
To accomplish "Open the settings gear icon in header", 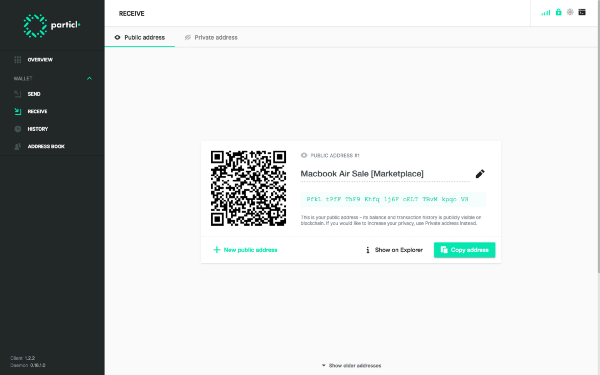I will click(570, 12).
